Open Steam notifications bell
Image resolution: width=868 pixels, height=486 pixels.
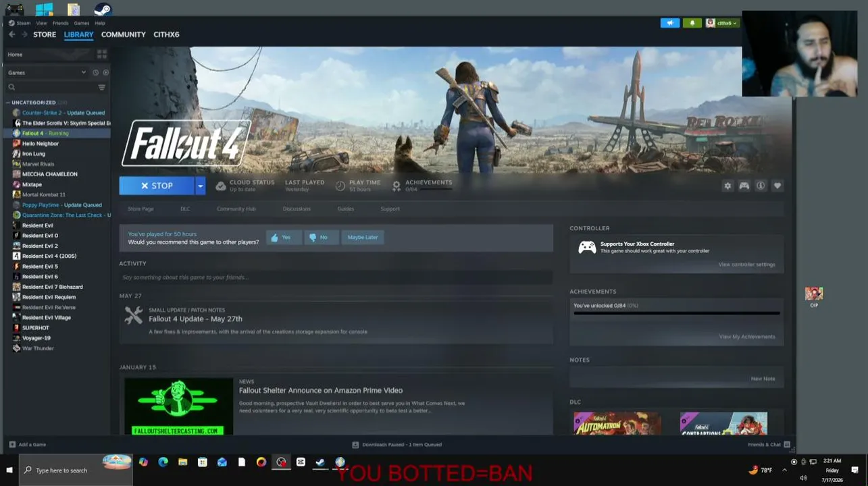click(x=692, y=23)
